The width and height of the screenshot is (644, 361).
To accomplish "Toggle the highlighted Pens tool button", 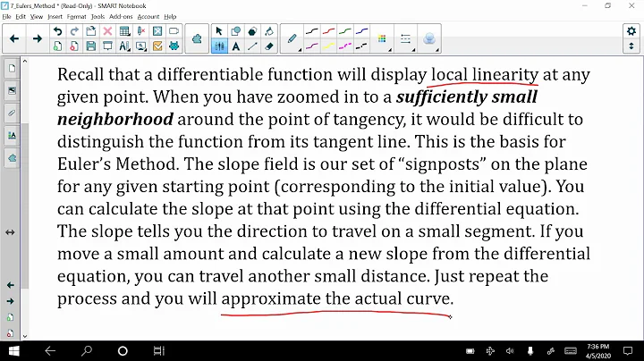I will pos(219,46).
